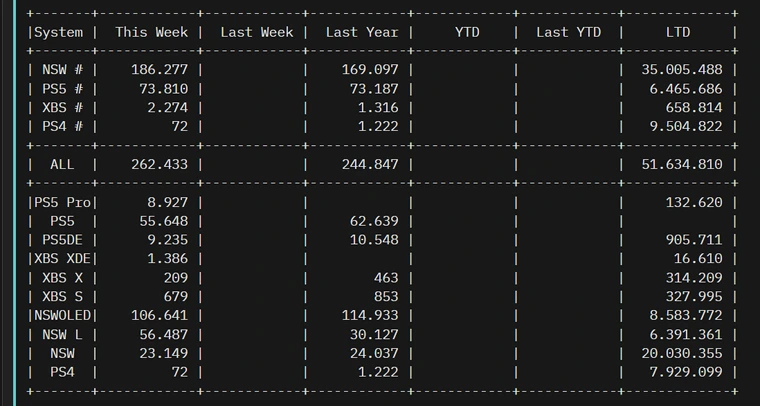This screenshot has width=760, height=406.
Task: Select the This Week value 9.235
Action: 168,240
